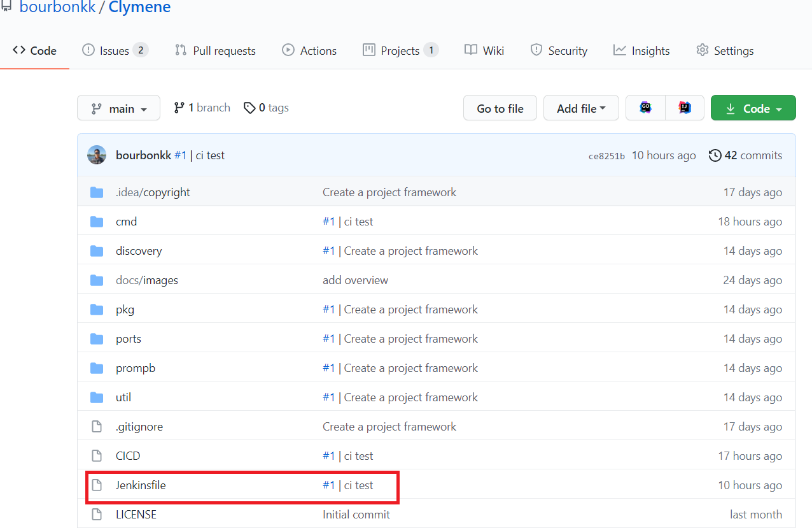Open #1 issue link in cmd row

328,222
